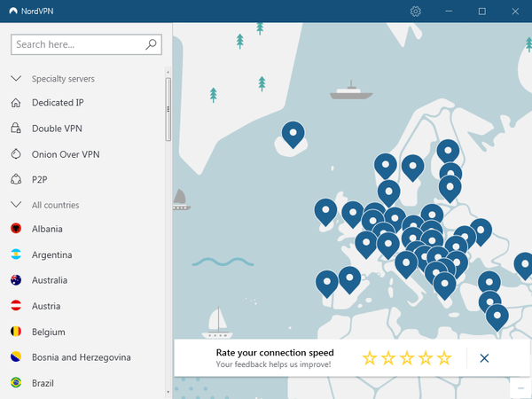Select the Turkey map pin

tap(489, 285)
